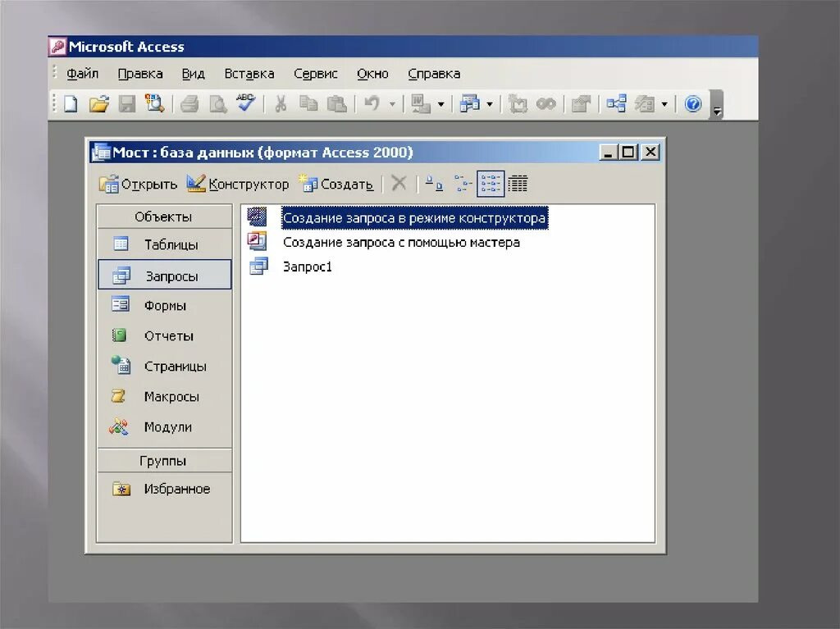Viewport: 840px width, 629px height.
Task: Click the Properties icon in toolbar
Action: point(581,103)
